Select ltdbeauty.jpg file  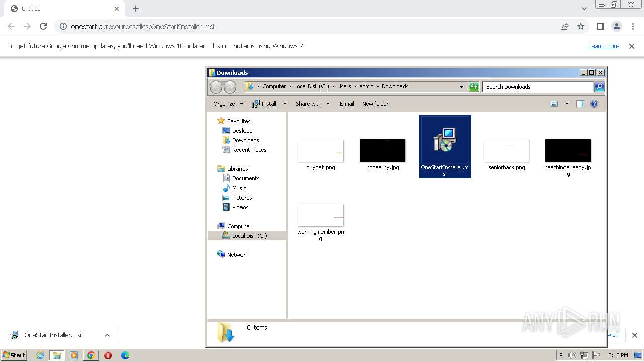pyautogui.click(x=382, y=155)
